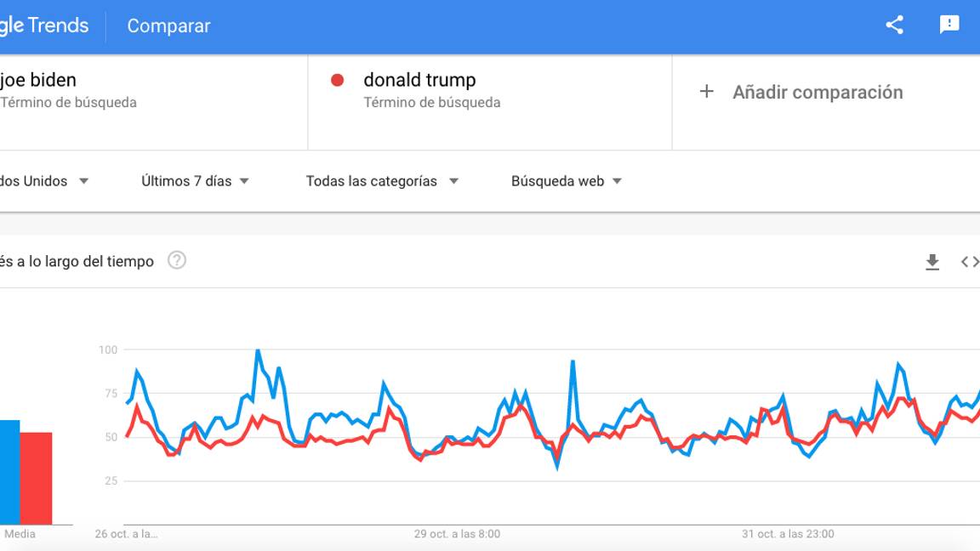Open the Todas las categorías dropdown
The height and width of the screenshot is (551, 980).
(x=383, y=180)
